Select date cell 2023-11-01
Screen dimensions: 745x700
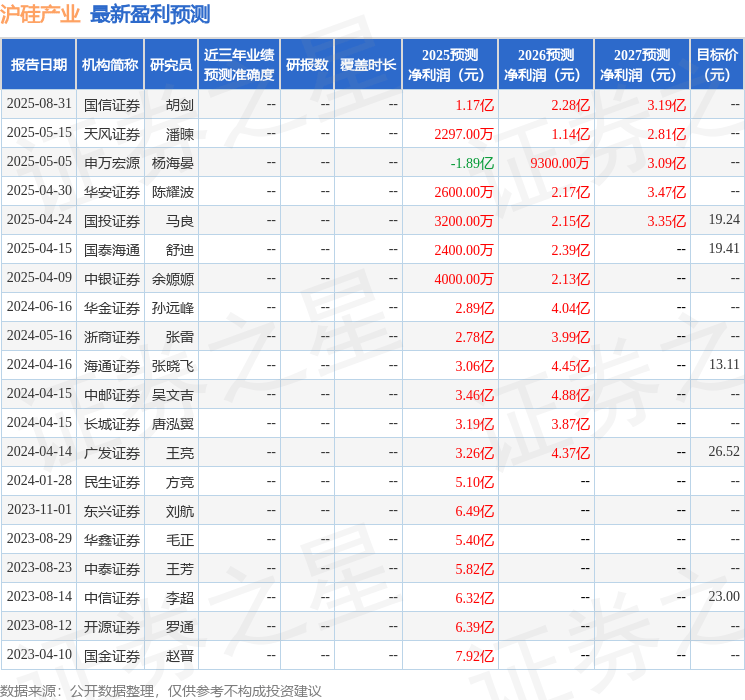[x=39, y=509]
